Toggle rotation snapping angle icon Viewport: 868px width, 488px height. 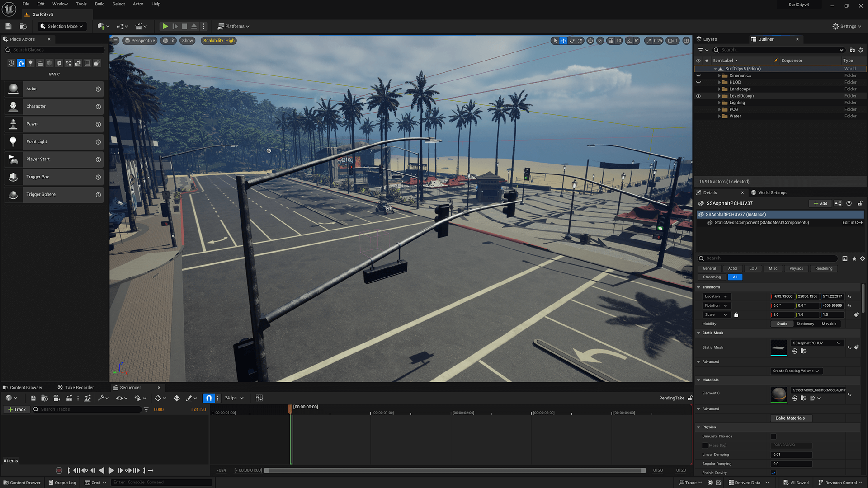point(629,41)
